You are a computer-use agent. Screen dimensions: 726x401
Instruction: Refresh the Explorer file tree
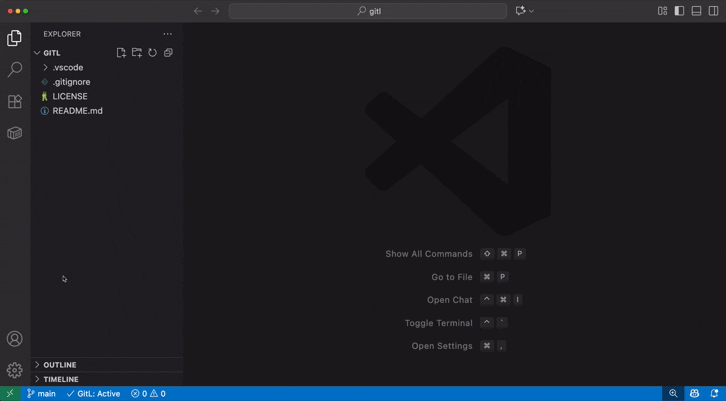click(x=153, y=53)
